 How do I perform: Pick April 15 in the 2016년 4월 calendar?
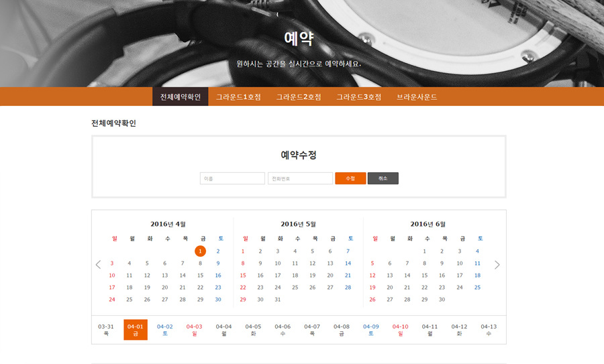click(x=200, y=276)
